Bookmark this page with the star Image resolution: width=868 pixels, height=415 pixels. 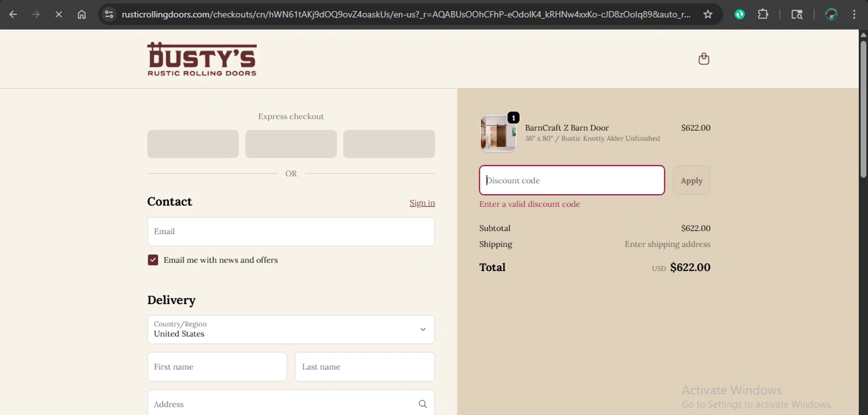pyautogui.click(x=708, y=14)
